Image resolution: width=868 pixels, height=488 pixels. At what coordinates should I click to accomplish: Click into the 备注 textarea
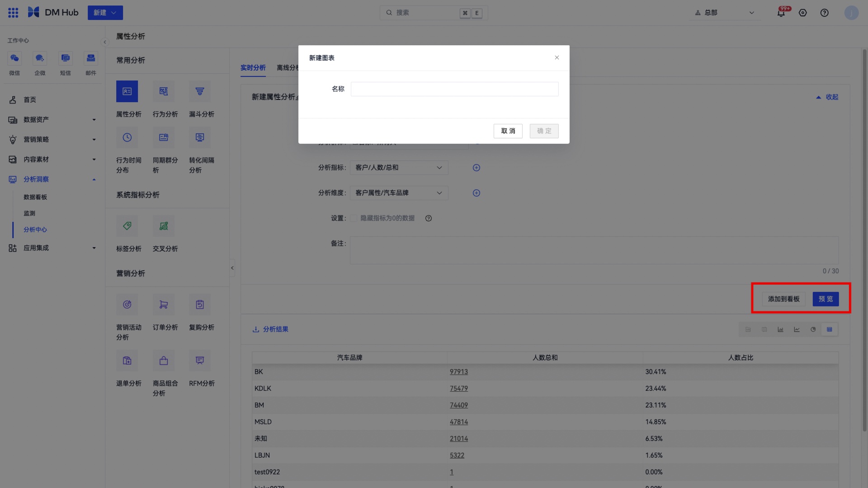[594, 250]
